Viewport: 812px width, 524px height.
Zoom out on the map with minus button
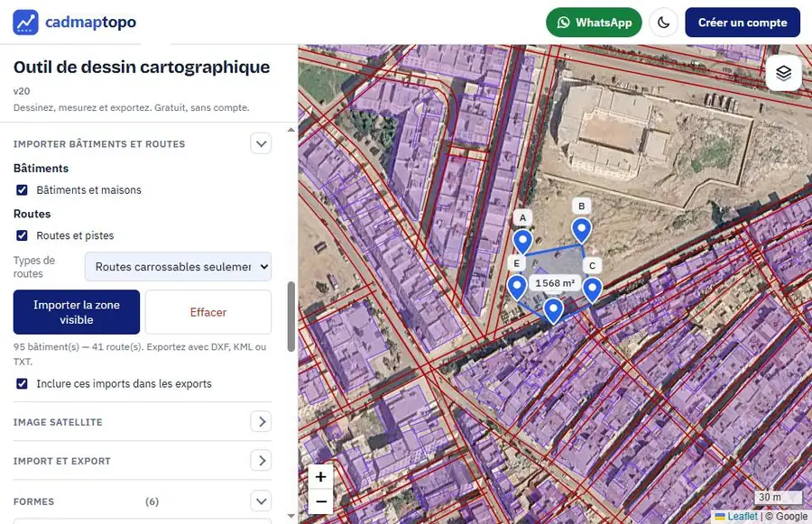[320, 501]
